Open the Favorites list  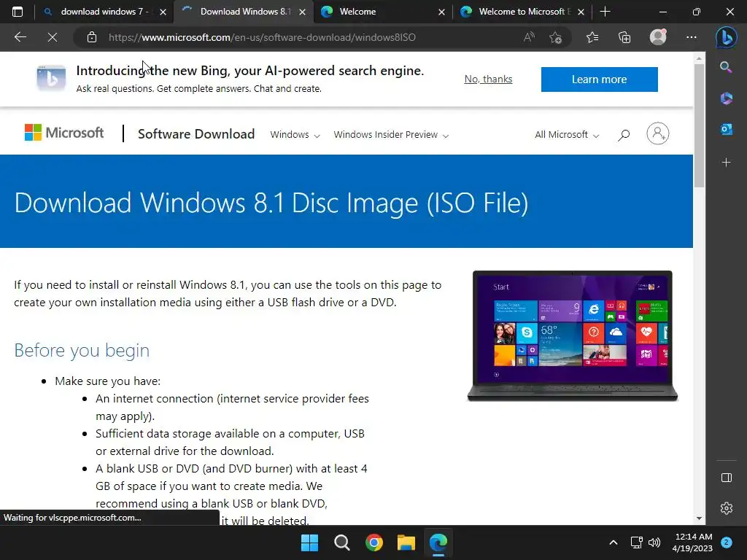(592, 37)
